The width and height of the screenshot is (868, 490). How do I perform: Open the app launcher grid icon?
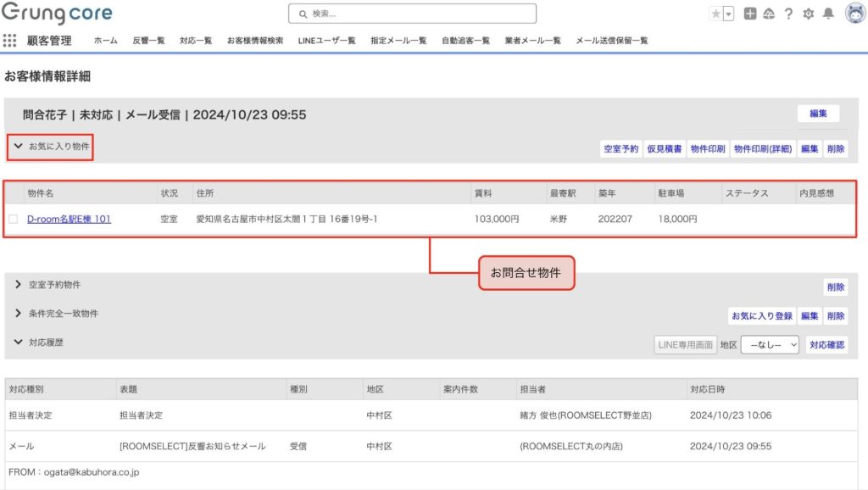(9, 41)
